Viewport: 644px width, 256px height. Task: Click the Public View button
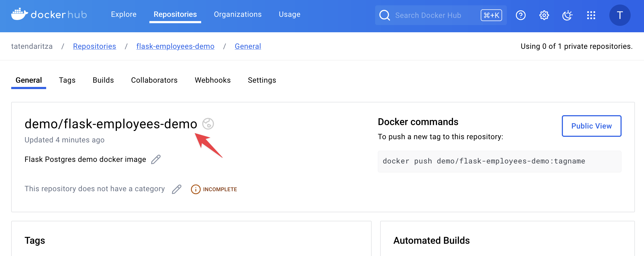591,126
